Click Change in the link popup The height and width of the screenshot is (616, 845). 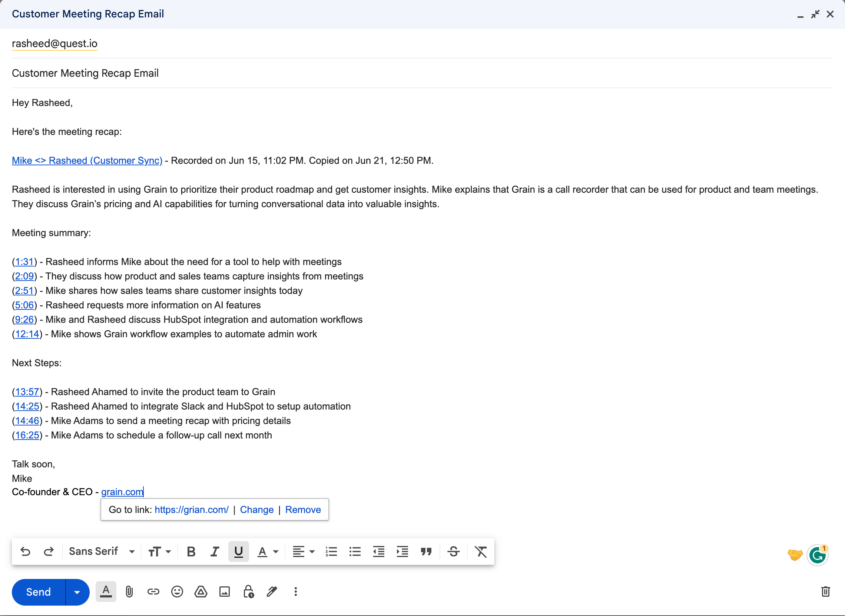[257, 510]
